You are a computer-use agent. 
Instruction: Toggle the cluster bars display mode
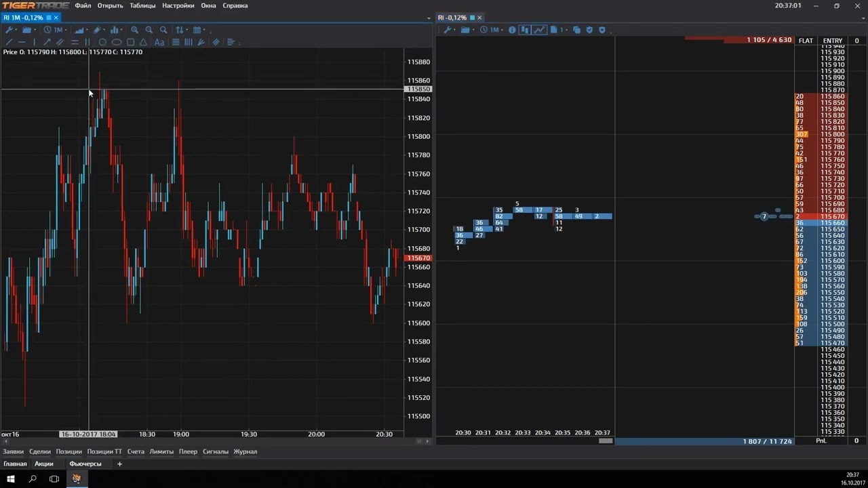[525, 30]
